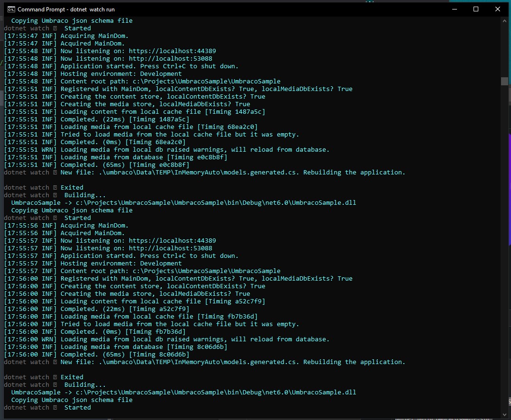Click 'Loading media from database [Timing e0c8b8f]'

[x=144, y=157]
